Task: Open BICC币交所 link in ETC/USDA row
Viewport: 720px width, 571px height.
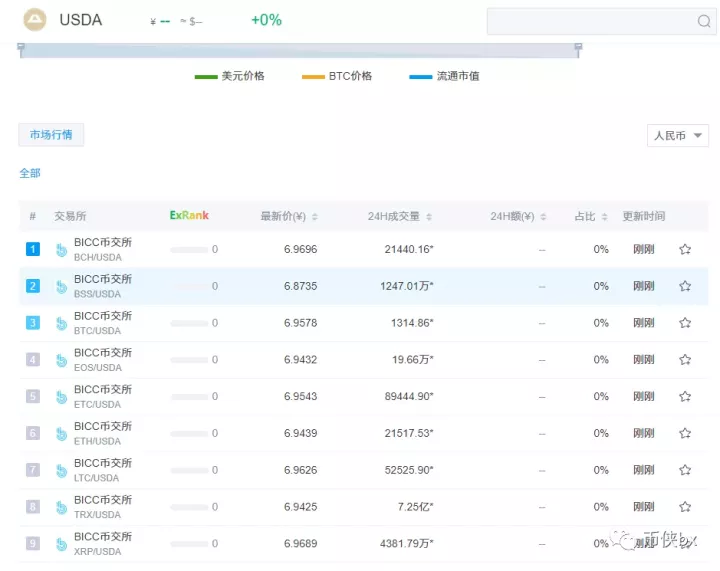Action: [x=102, y=389]
